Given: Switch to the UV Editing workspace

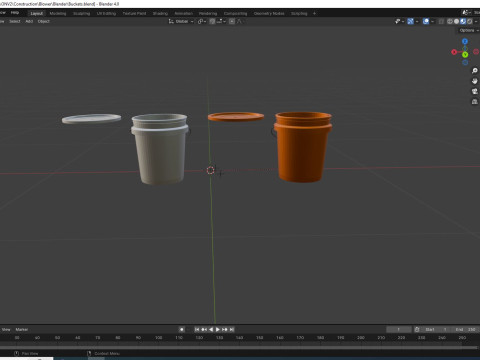Looking at the screenshot, I should pos(106,13).
